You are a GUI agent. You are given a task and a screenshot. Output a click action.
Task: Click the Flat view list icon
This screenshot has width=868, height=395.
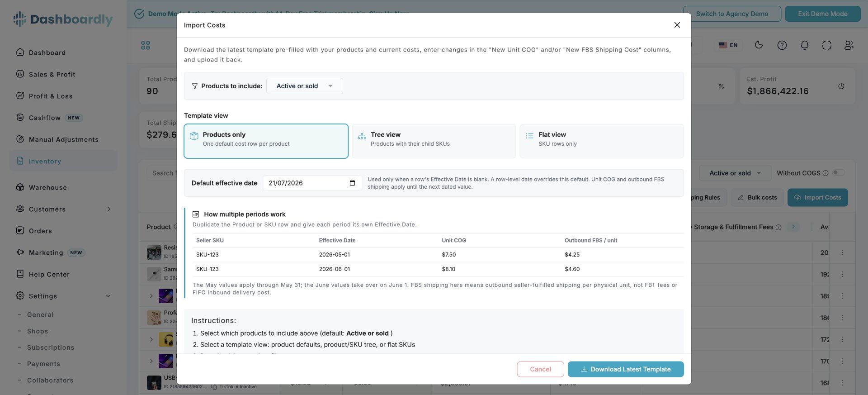529,136
